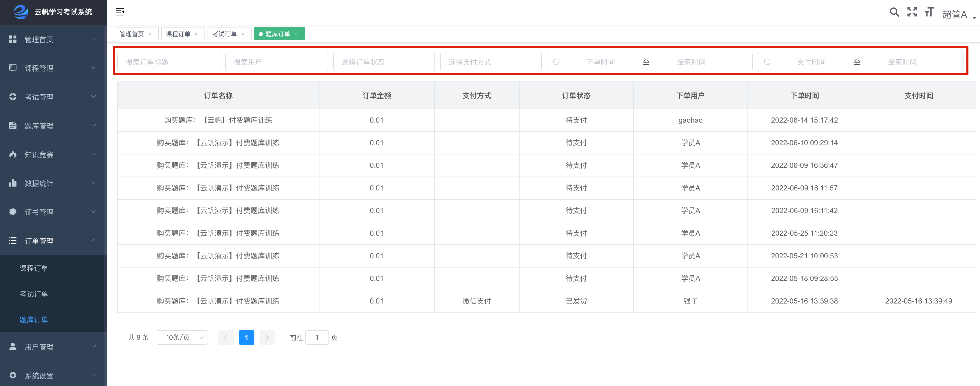Click the 已发货 status cell
Screen dimensions: 980x386
(576, 301)
